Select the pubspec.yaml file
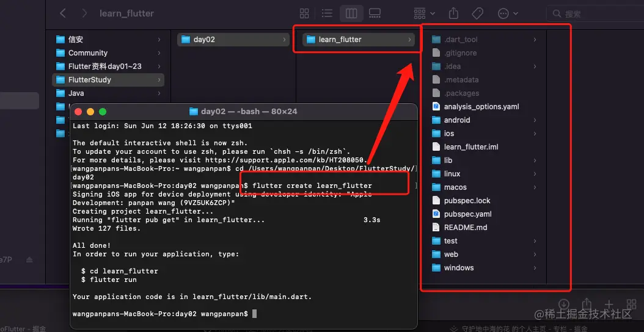The width and height of the screenshot is (644, 332). tap(485, 214)
